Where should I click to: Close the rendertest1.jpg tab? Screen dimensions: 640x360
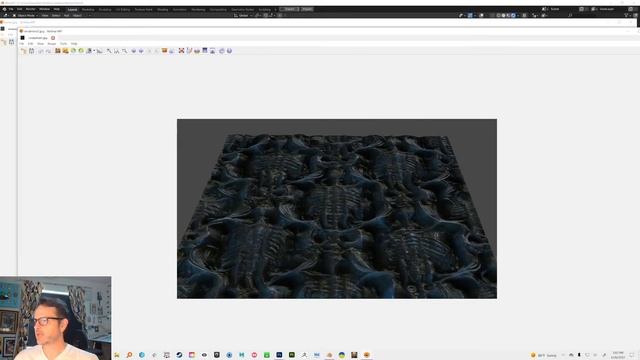[53, 38]
